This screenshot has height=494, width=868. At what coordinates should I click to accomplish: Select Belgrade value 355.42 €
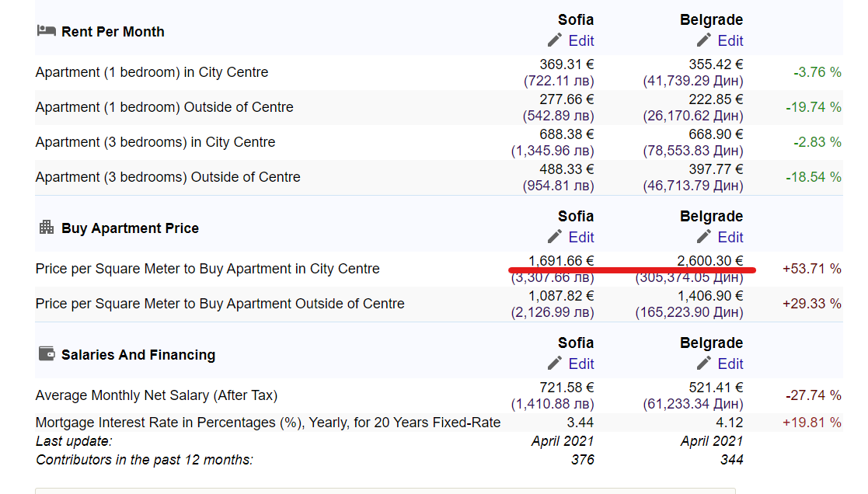point(716,64)
